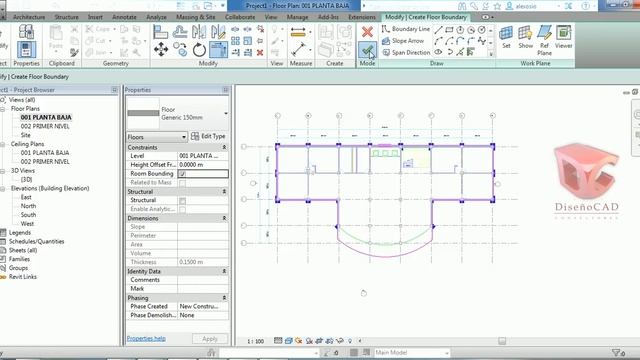Click the Set work plane icon
Image resolution: width=640 pixels, height=360 pixels.
[x=506, y=38]
